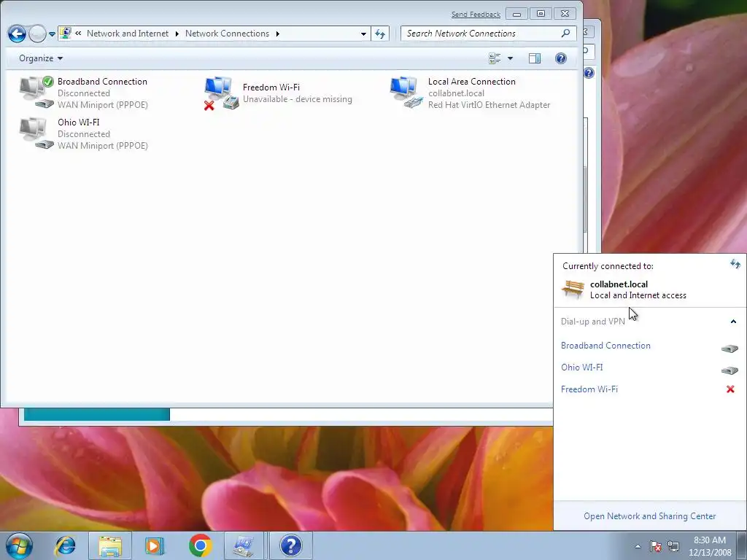Launch Internet Explorer from taskbar
Image resolution: width=747 pixels, height=560 pixels.
pos(65,545)
